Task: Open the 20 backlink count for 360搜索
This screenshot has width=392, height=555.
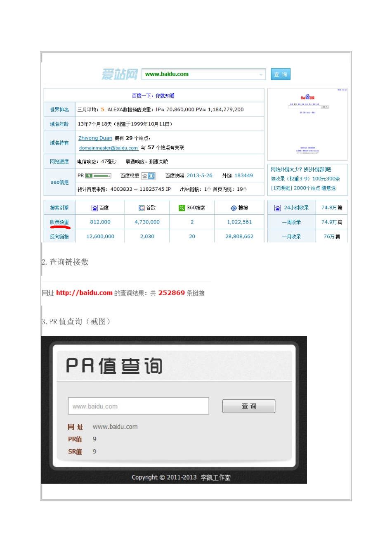Action: (x=192, y=236)
